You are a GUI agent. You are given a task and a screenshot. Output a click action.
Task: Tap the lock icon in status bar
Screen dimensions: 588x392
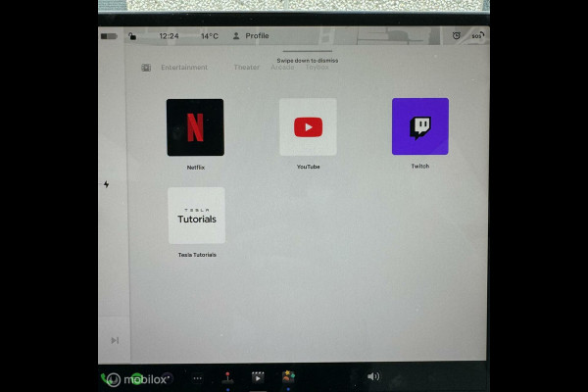coord(132,36)
